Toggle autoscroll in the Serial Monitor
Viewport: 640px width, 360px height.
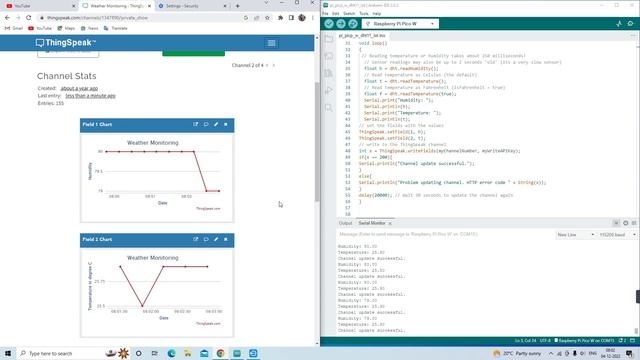(616, 223)
